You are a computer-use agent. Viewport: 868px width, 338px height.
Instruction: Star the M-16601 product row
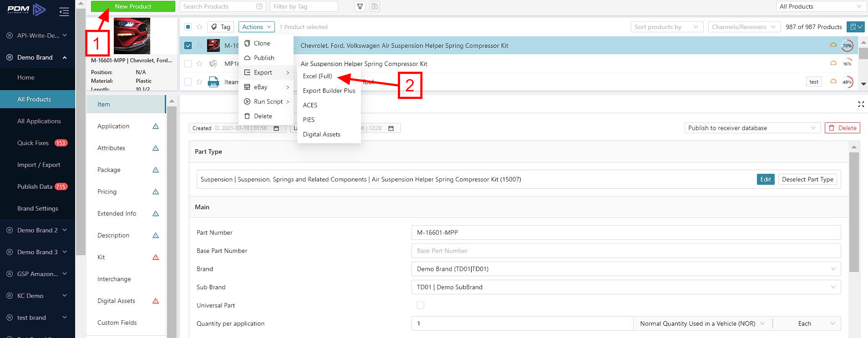point(199,45)
